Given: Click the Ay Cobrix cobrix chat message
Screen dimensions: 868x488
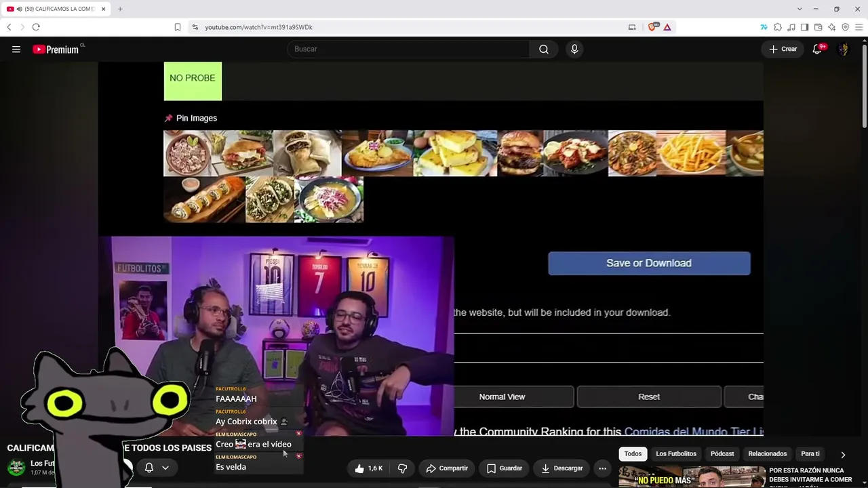Looking at the screenshot, I should pos(246,422).
